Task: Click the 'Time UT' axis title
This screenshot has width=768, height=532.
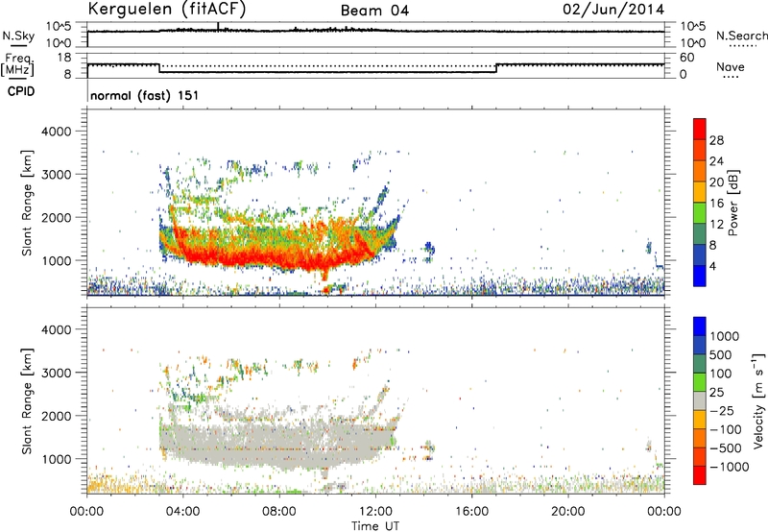Action: pos(375,526)
